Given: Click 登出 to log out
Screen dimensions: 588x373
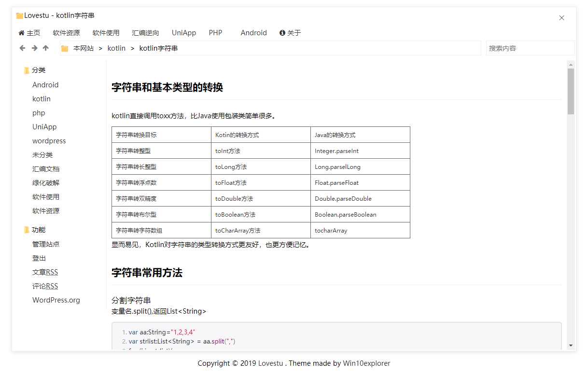Looking at the screenshot, I should pos(39,258).
